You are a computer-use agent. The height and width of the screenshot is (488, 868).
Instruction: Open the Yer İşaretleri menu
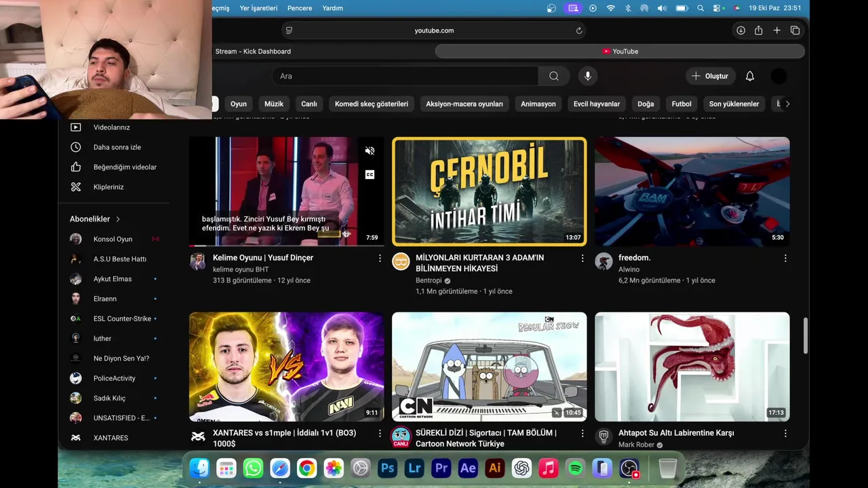[258, 8]
